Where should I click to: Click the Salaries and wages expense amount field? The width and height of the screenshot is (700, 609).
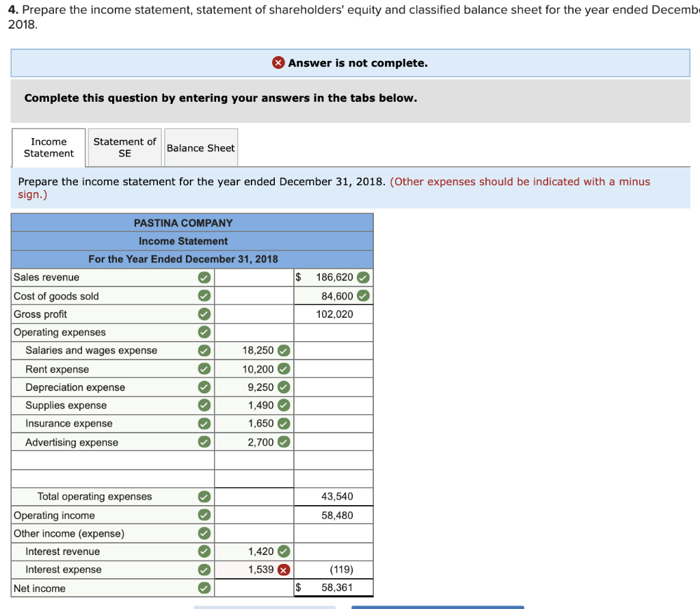254,351
